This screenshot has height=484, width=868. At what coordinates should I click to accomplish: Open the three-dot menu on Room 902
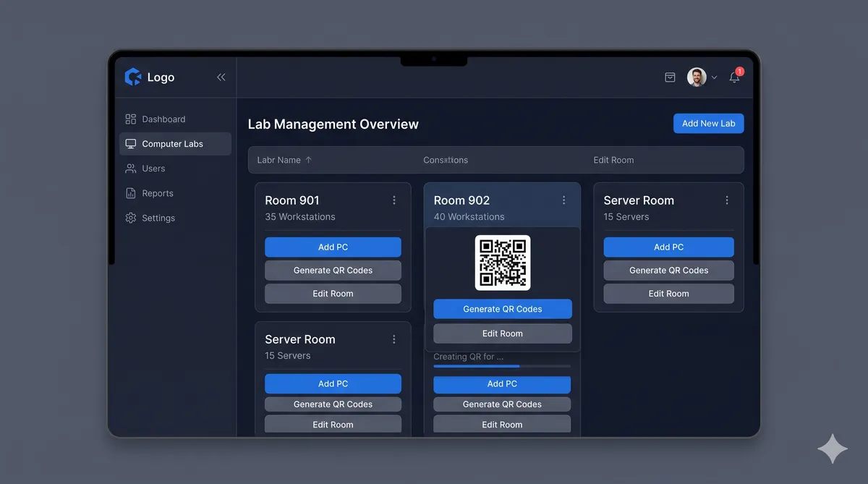[x=564, y=200]
